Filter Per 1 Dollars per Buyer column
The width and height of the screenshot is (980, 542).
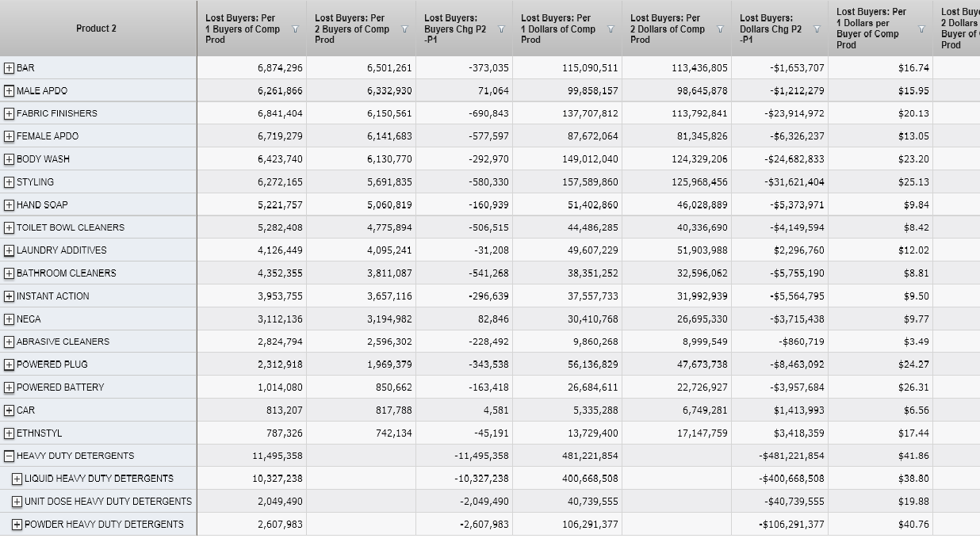pyautogui.click(x=921, y=29)
